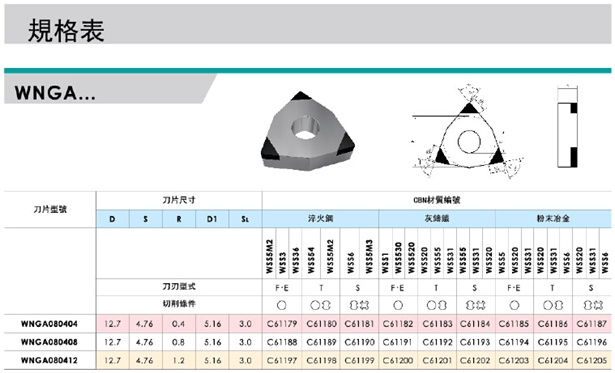Click the WNGA insert 3D photo
This screenshot has height=373, width=615.
(x=308, y=131)
